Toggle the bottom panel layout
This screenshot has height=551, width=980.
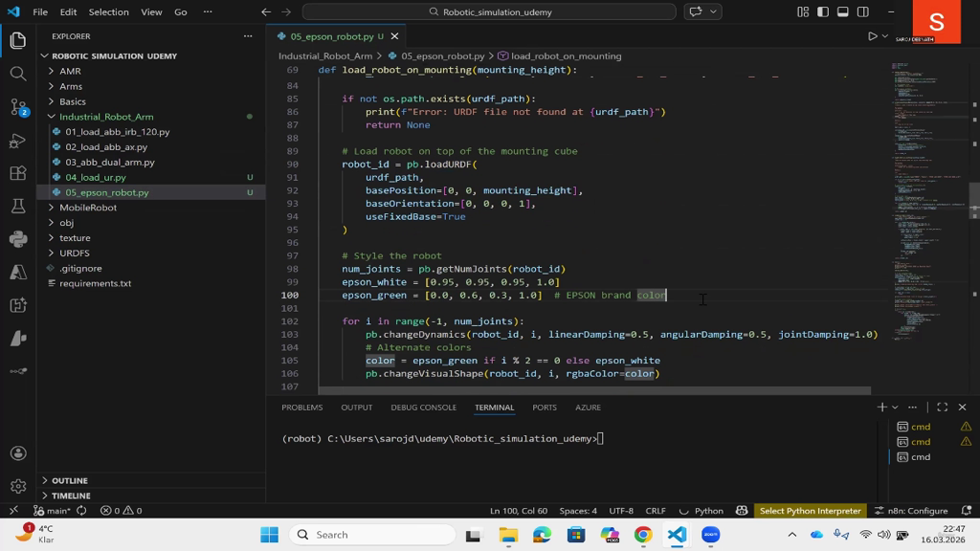click(843, 11)
